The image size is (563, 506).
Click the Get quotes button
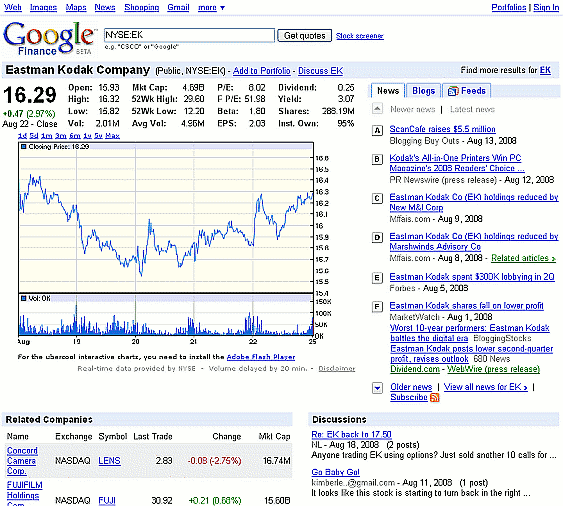pos(304,36)
